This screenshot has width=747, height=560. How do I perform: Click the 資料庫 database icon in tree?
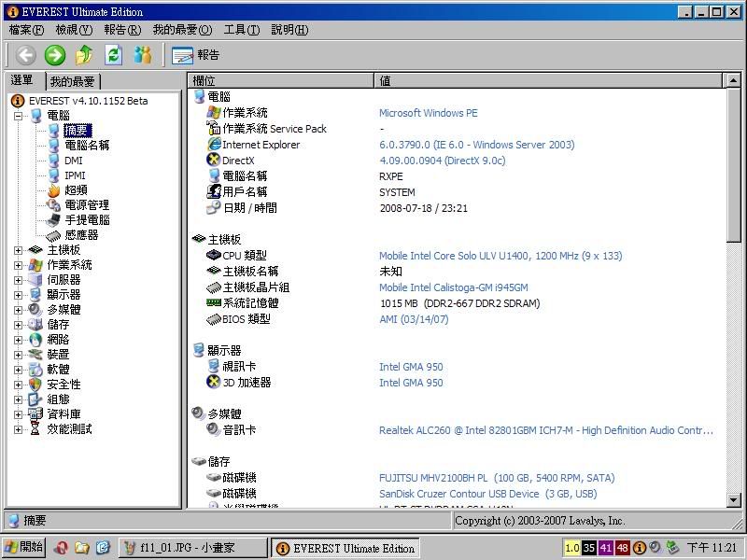point(35,414)
